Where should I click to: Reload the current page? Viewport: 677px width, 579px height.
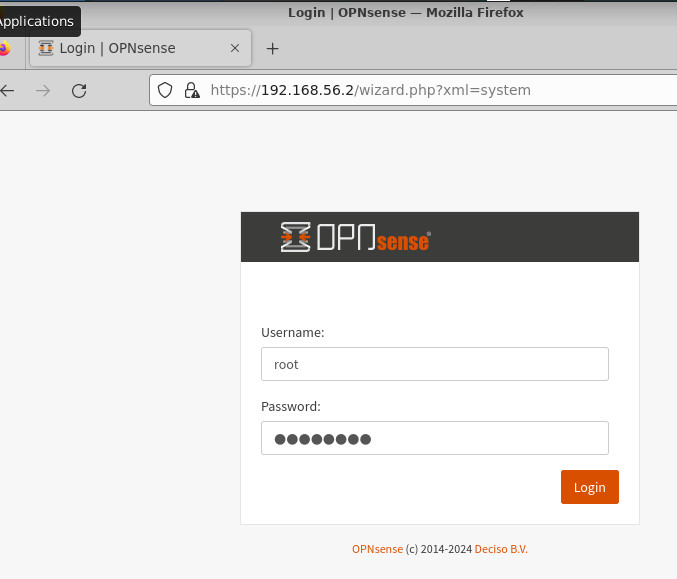(79, 90)
